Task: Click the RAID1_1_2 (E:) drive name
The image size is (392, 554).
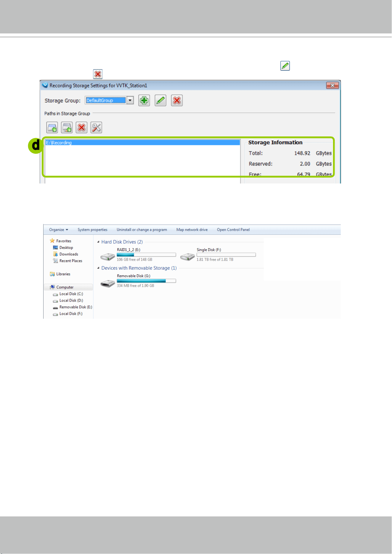Action: coord(128,250)
